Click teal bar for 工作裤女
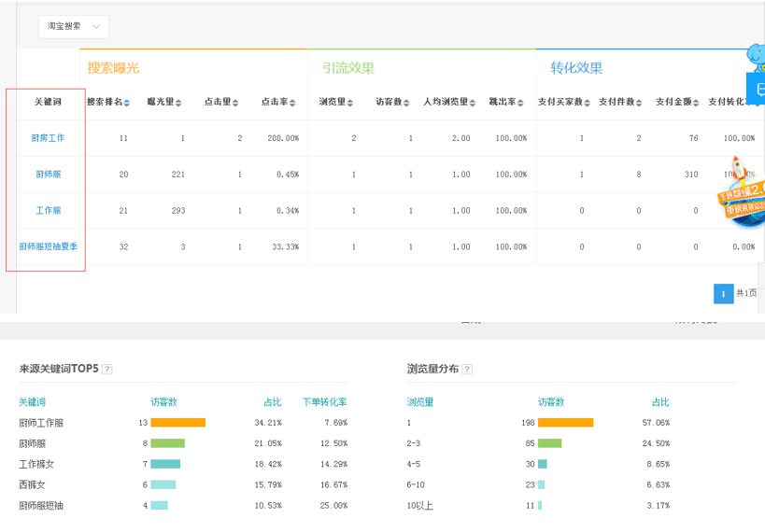This screenshot has height=532, width=765. 165,464
